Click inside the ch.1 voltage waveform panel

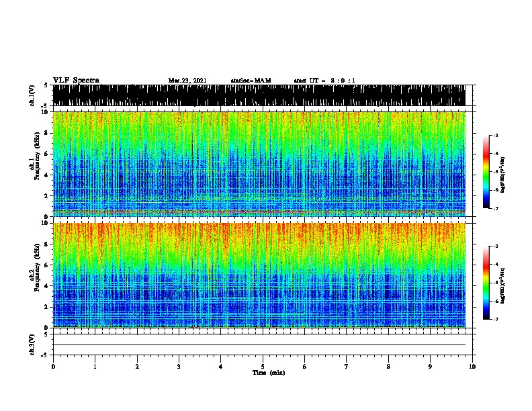(259, 95)
